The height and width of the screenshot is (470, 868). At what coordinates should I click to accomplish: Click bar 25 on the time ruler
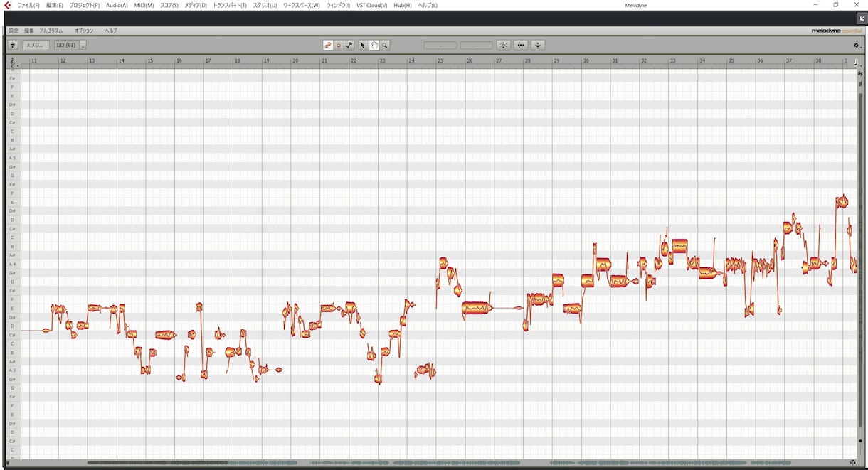[x=440, y=61]
